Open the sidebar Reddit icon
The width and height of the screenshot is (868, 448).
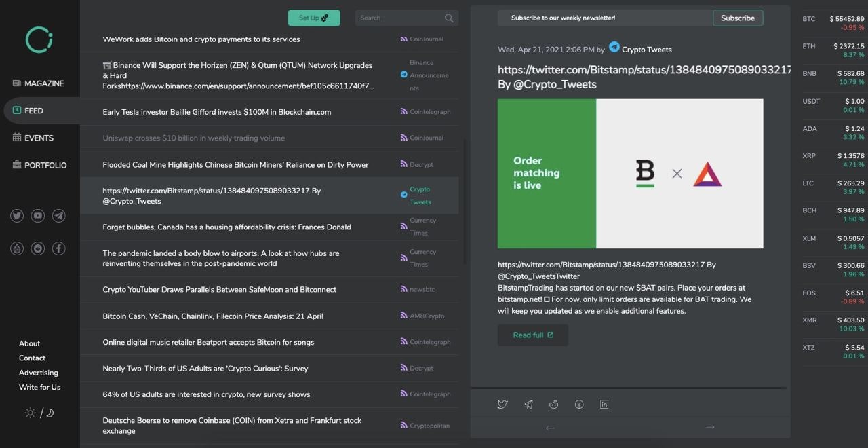pos(38,248)
